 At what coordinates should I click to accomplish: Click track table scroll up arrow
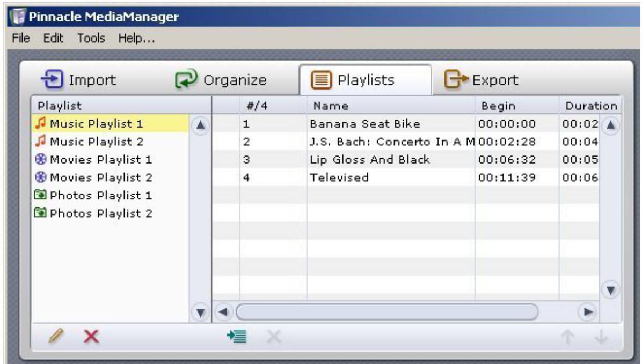tap(610, 125)
